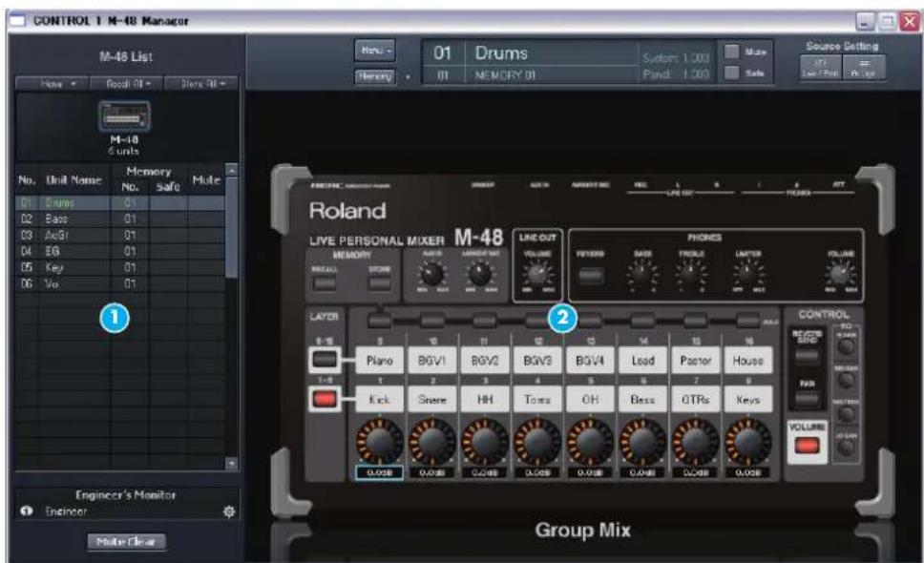This screenshot has height=563, width=924.
Task: Click the GTRs channel volume knob
Action: [695, 442]
